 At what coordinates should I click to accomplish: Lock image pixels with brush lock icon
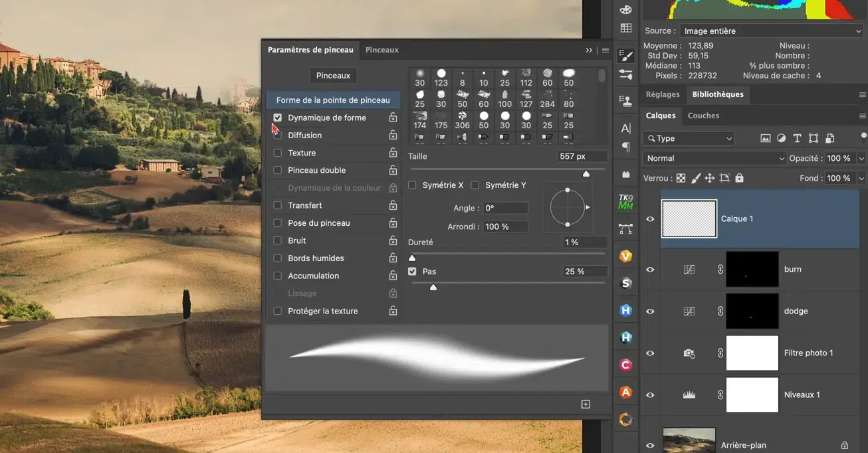696,178
